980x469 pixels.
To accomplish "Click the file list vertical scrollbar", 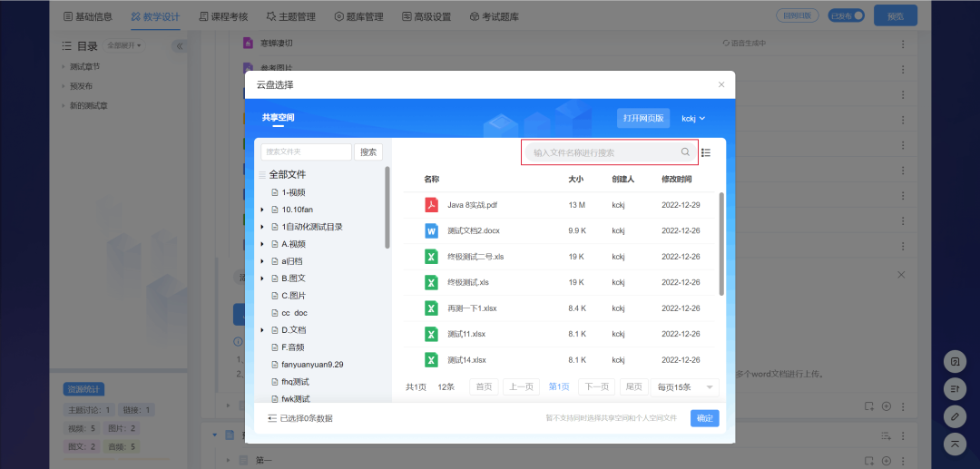I will (721, 243).
